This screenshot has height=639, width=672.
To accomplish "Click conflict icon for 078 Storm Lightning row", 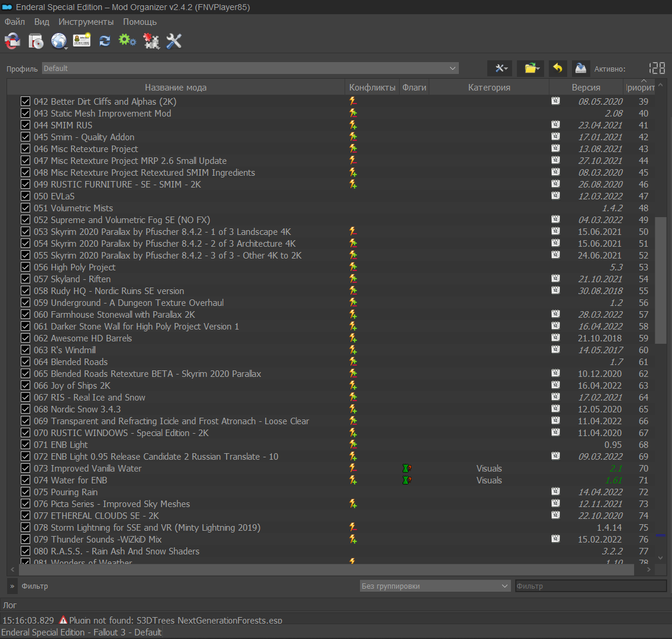I will (x=353, y=528).
